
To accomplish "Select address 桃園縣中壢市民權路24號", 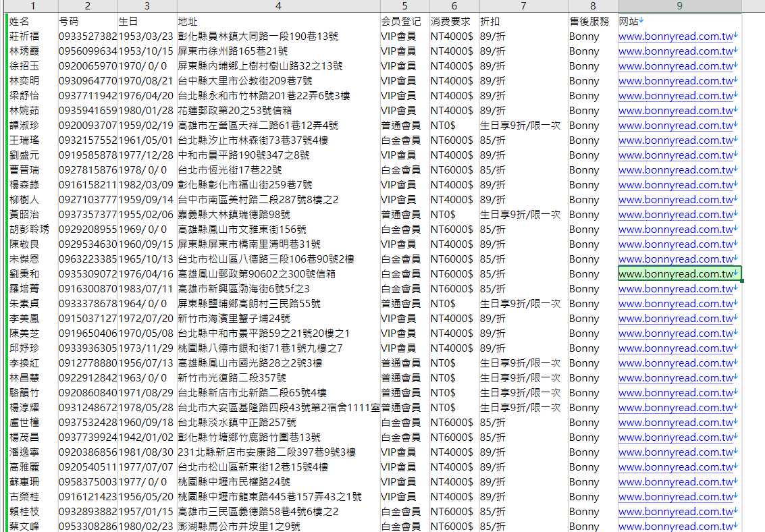I will [279, 482].
